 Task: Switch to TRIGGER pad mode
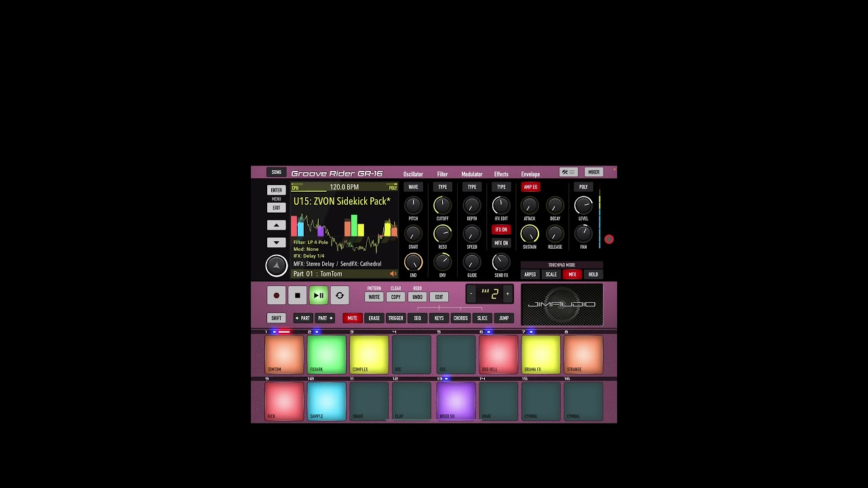coord(396,318)
